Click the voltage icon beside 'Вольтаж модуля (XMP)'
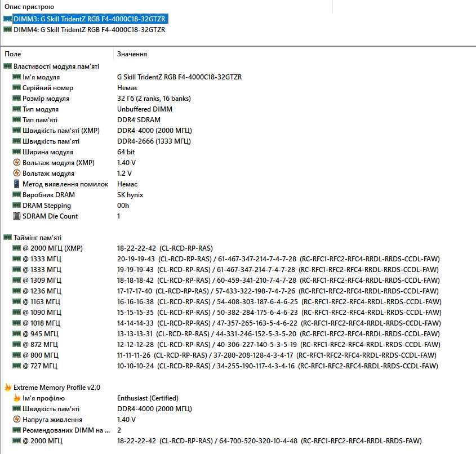Image resolution: width=476 pixels, height=454 pixels. [17, 162]
